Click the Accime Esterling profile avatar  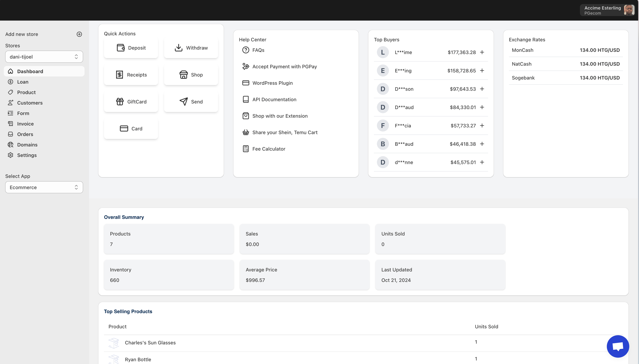(629, 10)
